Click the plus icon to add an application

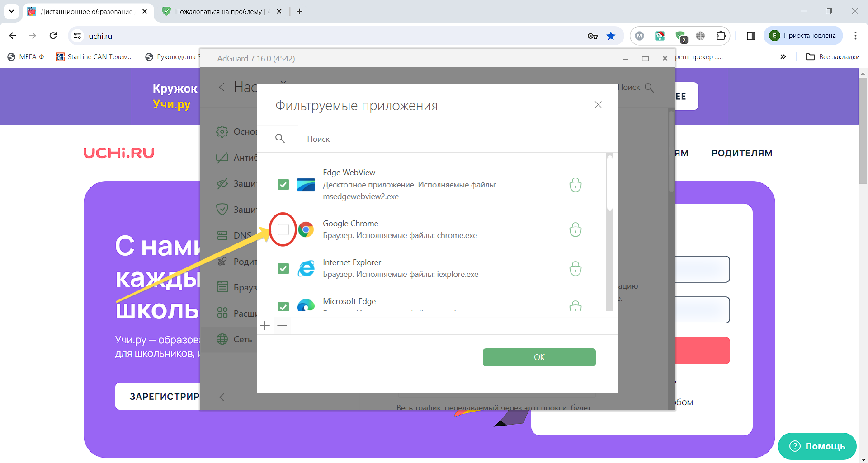point(264,325)
